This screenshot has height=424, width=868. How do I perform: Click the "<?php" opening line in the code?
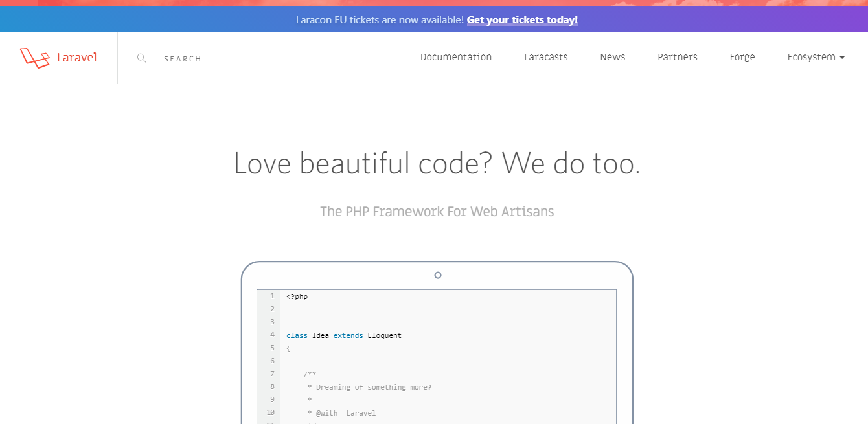click(297, 296)
